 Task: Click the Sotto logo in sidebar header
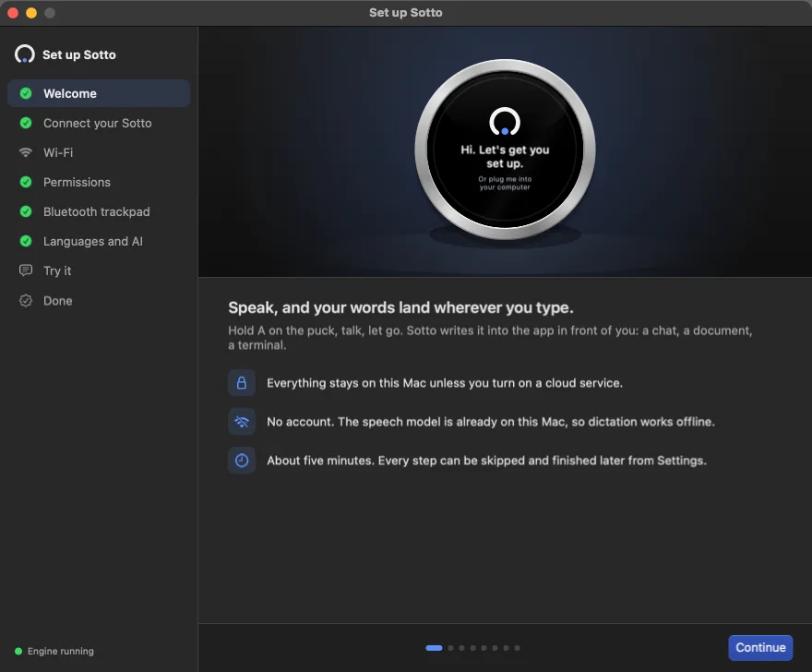(x=24, y=54)
